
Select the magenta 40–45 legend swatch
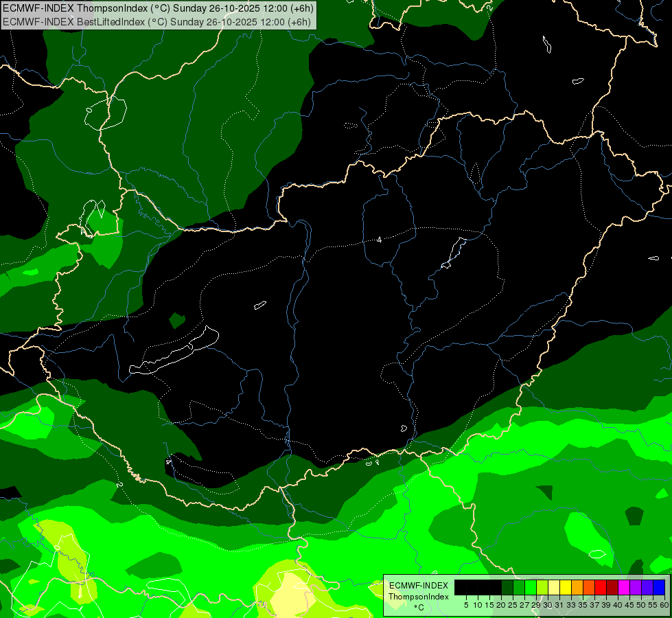(624, 587)
